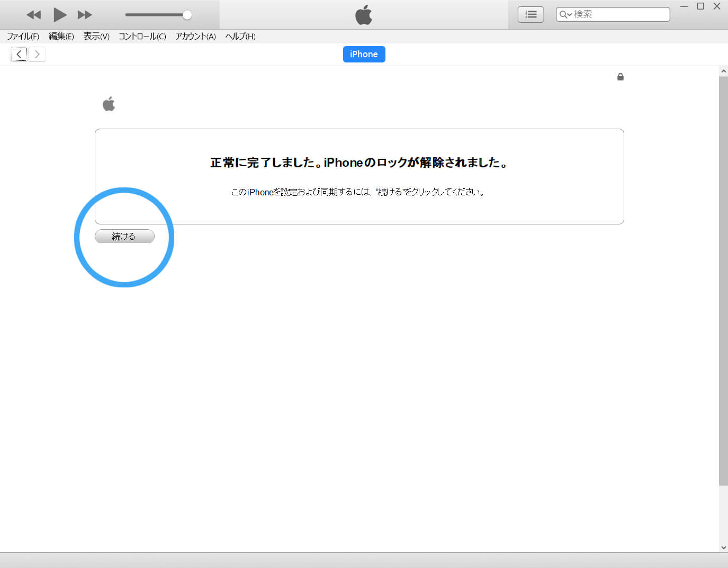Click the 検索 search input field

(x=613, y=14)
